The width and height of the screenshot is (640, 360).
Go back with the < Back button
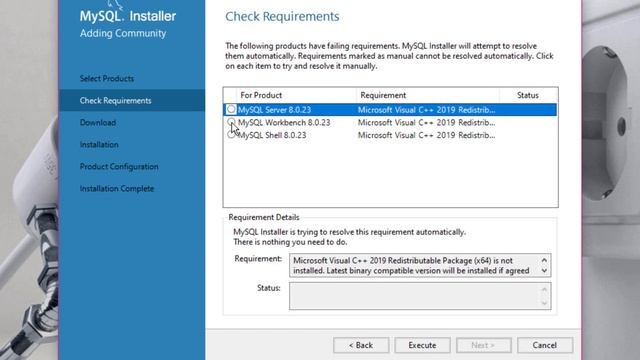tap(361, 345)
